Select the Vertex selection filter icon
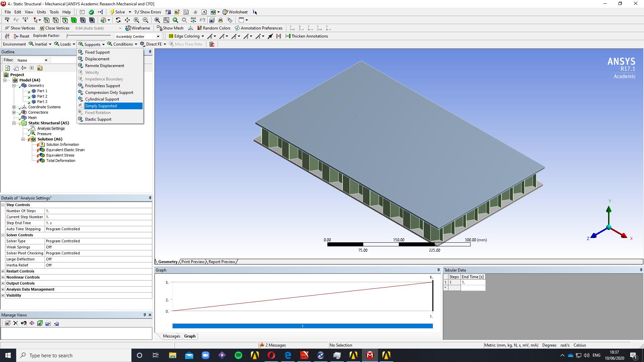The width and height of the screenshot is (644, 362). (x=47, y=20)
